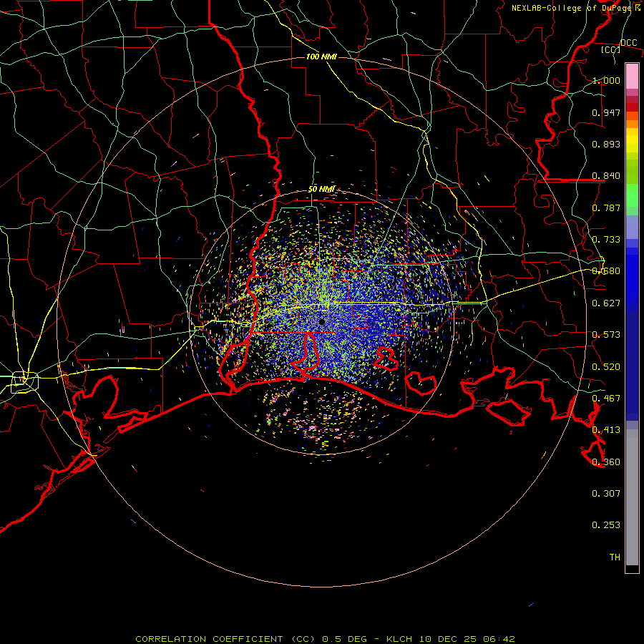
Task: Select the 1.000 value on the scale
Action: (x=606, y=80)
